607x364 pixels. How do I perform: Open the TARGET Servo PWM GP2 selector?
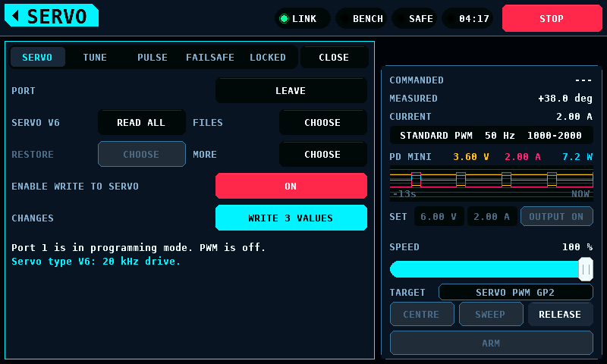(516, 293)
